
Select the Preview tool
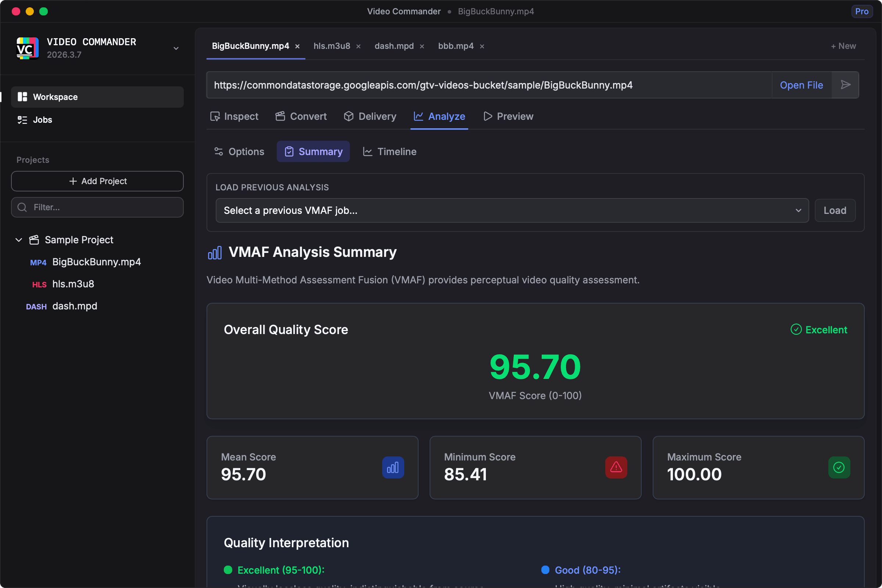pyautogui.click(x=508, y=116)
